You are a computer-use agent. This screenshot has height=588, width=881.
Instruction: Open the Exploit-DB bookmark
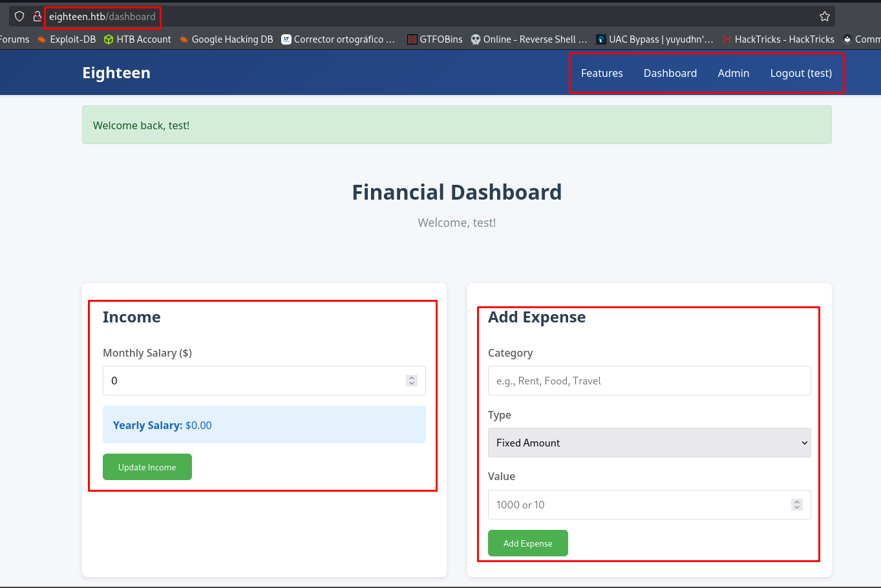tap(67, 39)
